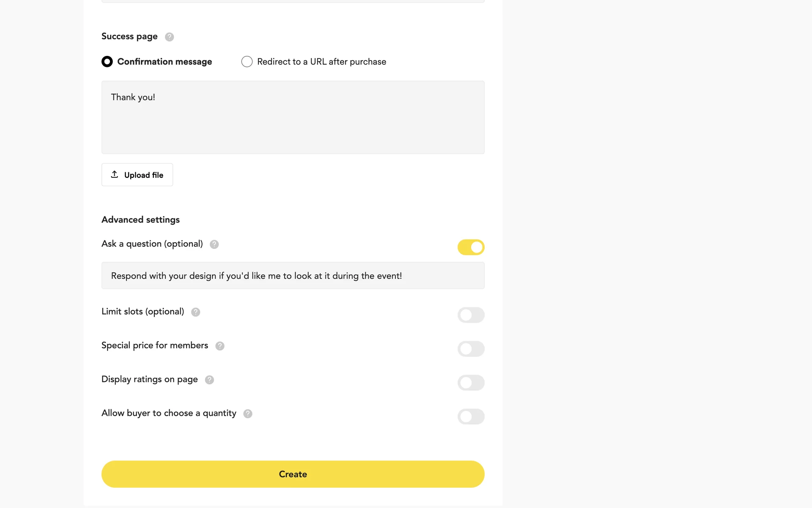
Task: Click the Thank you confirmation message box
Action: [x=293, y=117]
